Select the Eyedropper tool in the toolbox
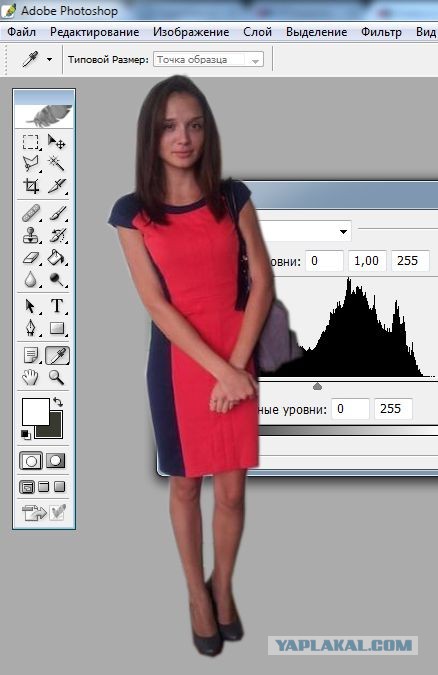This screenshot has width=438, height=675. pos(57,356)
